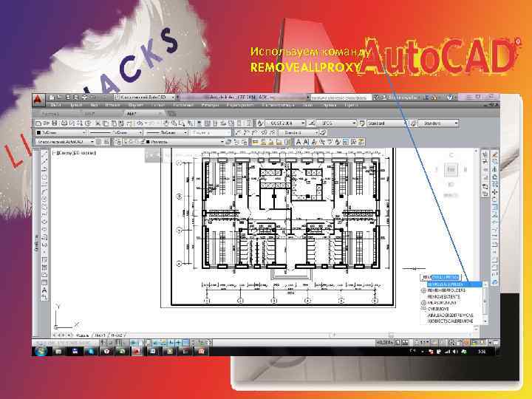Select REMOVEALLPROXY in command suggestion list

[x=454, y=284]
